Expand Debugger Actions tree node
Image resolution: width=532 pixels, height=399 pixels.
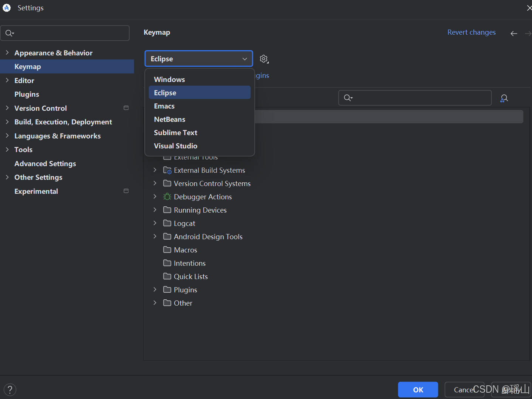[155, 197]
